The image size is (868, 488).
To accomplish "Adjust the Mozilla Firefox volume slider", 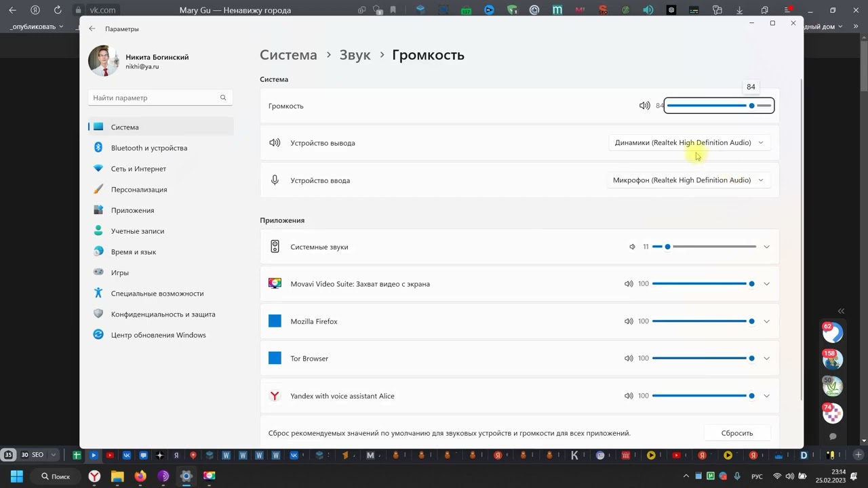I will (x=704, y=321).
